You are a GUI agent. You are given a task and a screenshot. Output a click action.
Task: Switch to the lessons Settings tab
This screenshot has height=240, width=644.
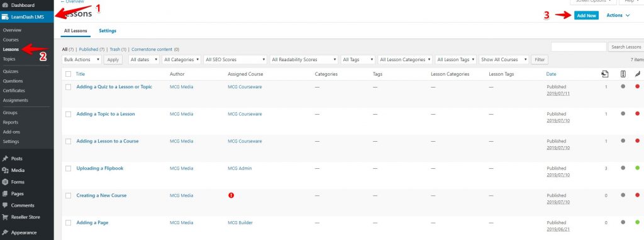[108, 31]
